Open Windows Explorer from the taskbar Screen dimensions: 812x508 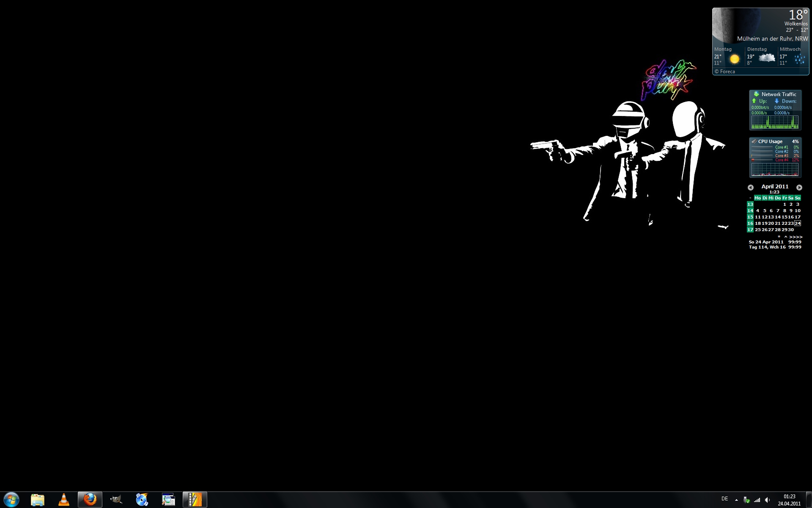coord(38,500)
